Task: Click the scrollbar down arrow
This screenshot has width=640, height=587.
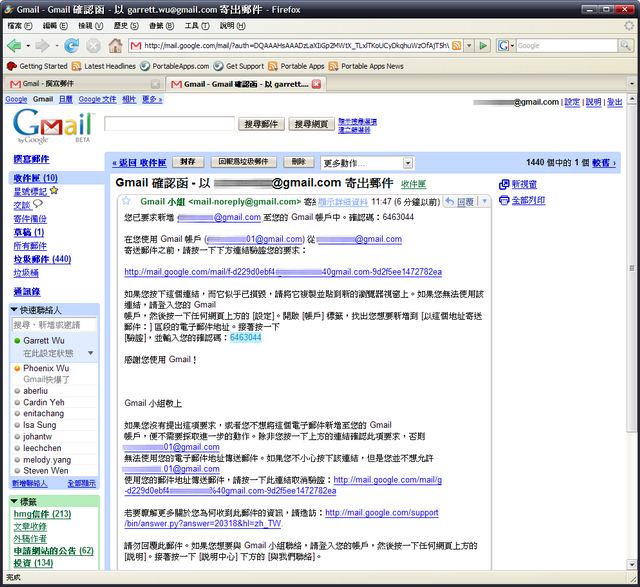Action: coord(631,565)
